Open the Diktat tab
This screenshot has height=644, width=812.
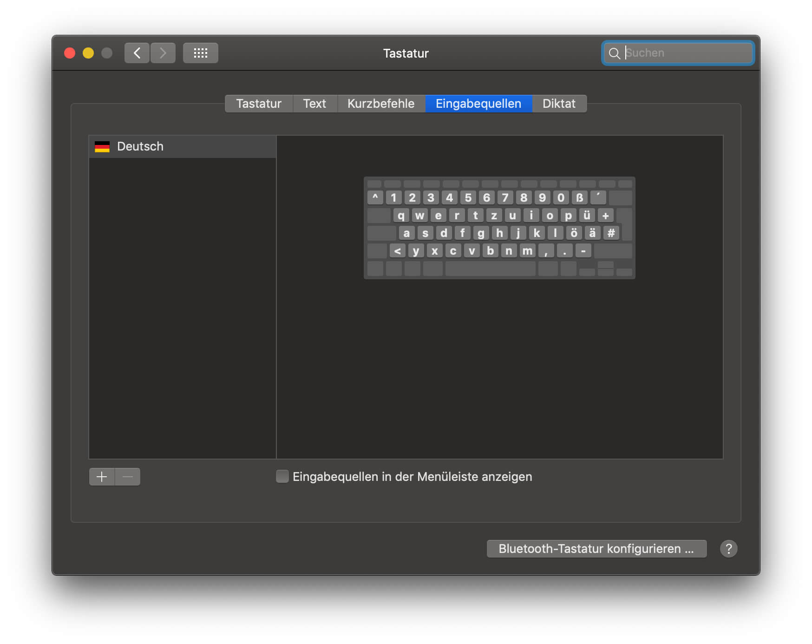point(559,104)
